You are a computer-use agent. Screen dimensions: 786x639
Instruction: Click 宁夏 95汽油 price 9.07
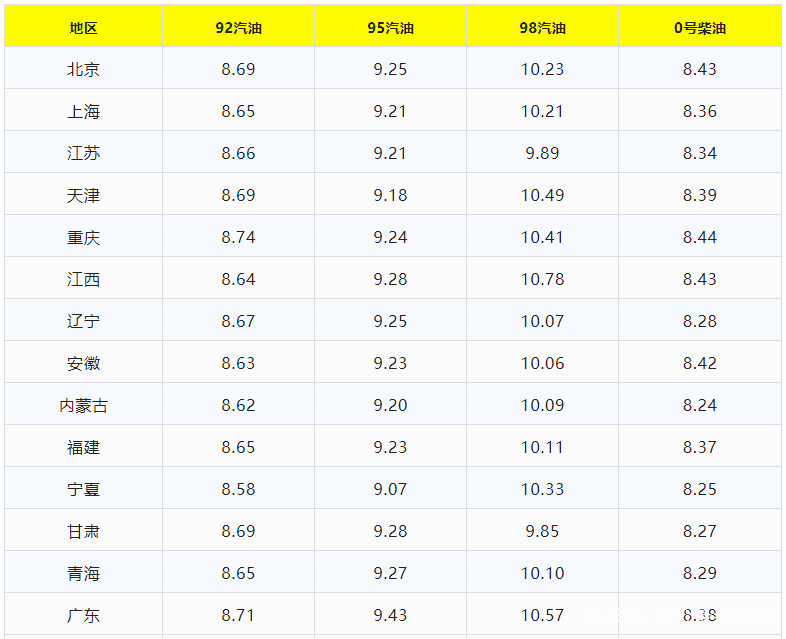point(390,489)
